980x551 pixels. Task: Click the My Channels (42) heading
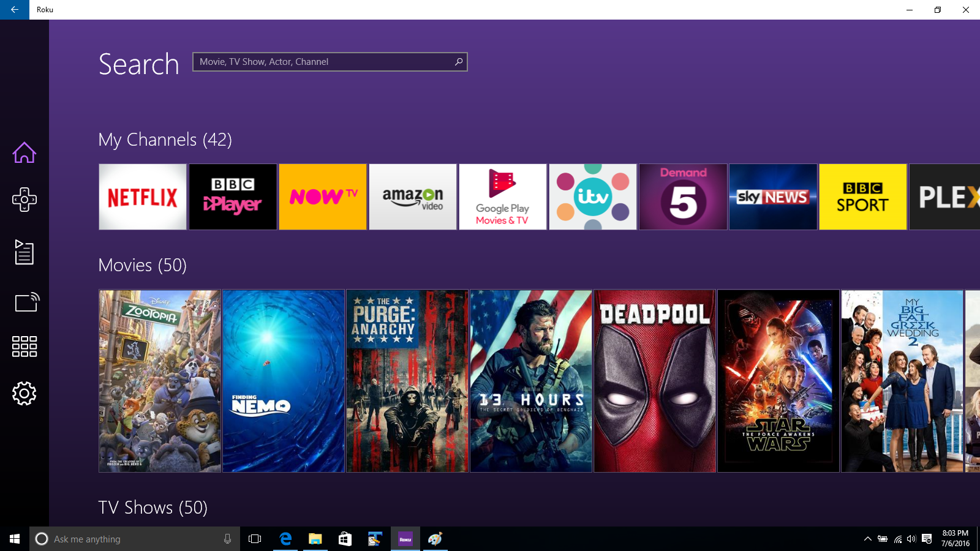165,140
